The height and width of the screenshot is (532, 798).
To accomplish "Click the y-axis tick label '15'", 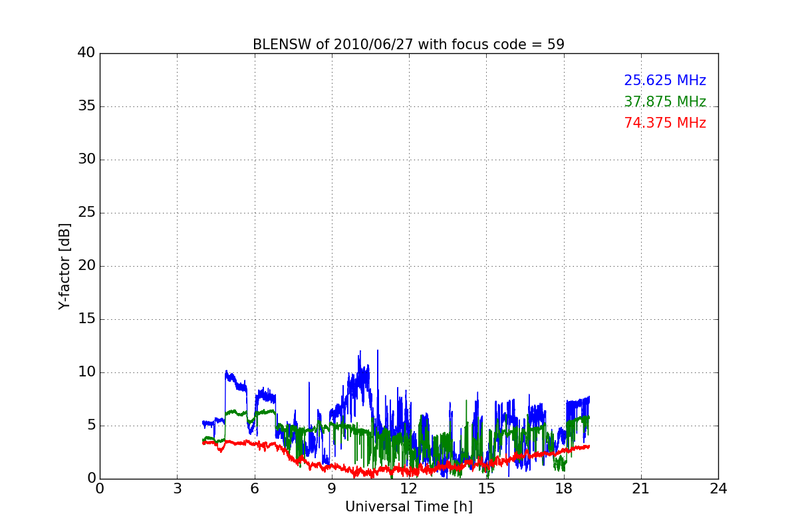I will coord(86,319).
